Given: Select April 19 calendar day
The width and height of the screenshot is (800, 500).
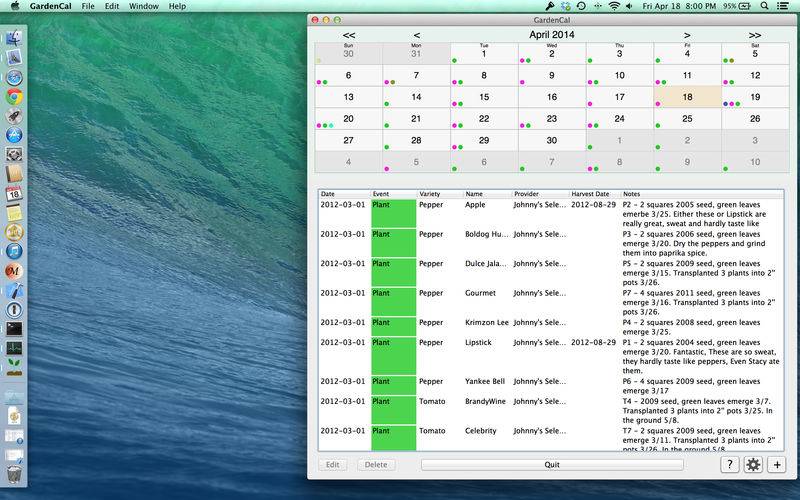Looking at the screenshot, I should (755, 97).
